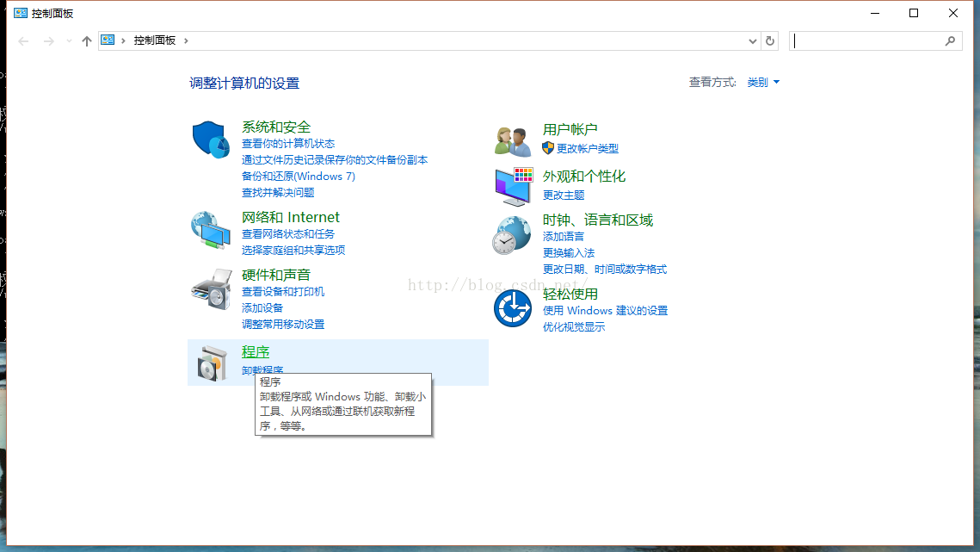
Task: Click 添加设备 link
Action: click(x=262, y=308)
